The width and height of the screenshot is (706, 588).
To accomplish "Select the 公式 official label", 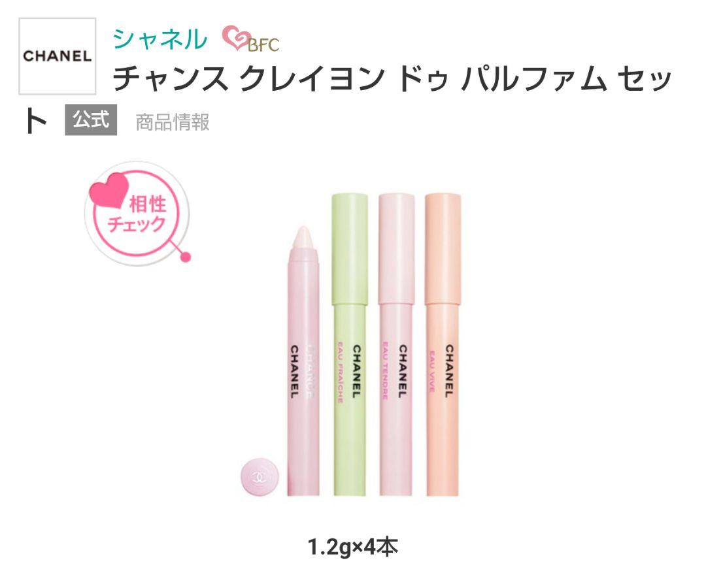I will point(91,120).
